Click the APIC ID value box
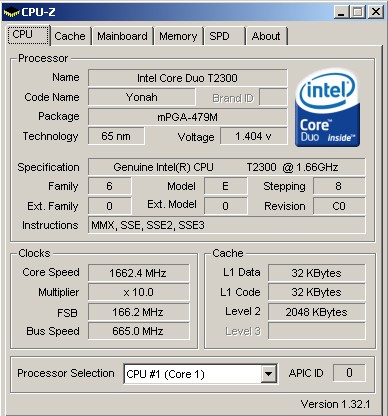Image resolution: width=388 pixels, height=416 pixels. click(x=349, y=373)
